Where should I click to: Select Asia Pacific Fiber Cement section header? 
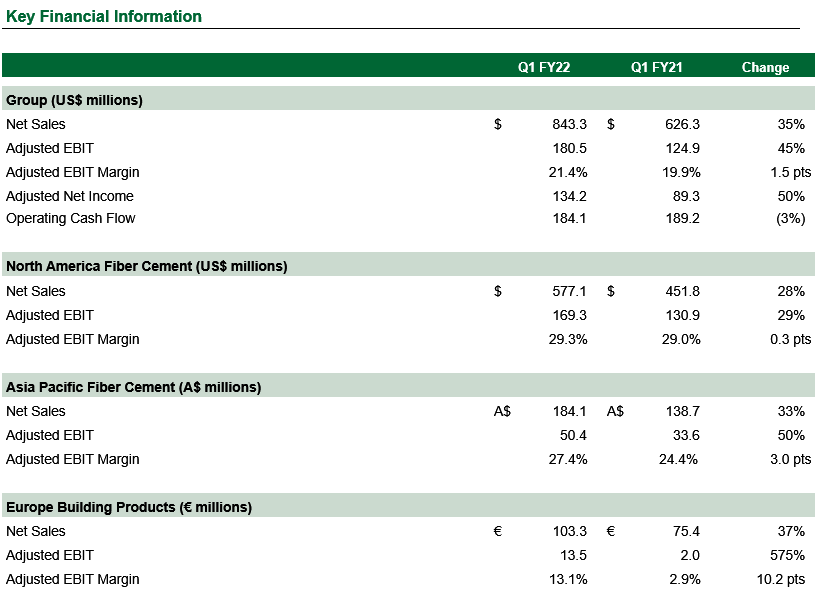pos(134,388)
